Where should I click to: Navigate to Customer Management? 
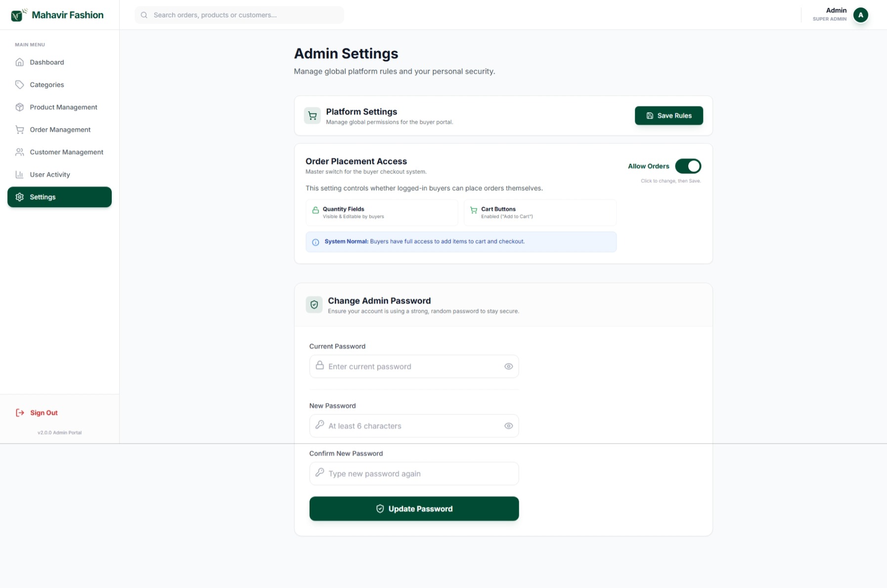(x=66, y=152)
